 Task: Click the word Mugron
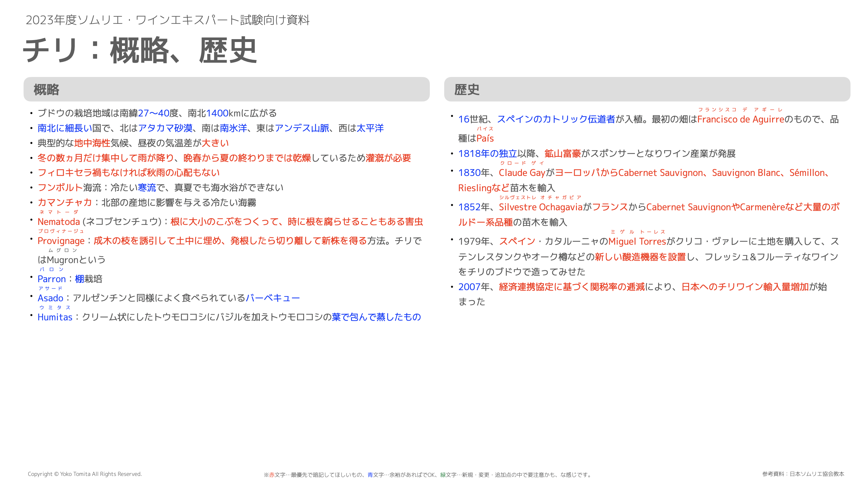(62, 260)
